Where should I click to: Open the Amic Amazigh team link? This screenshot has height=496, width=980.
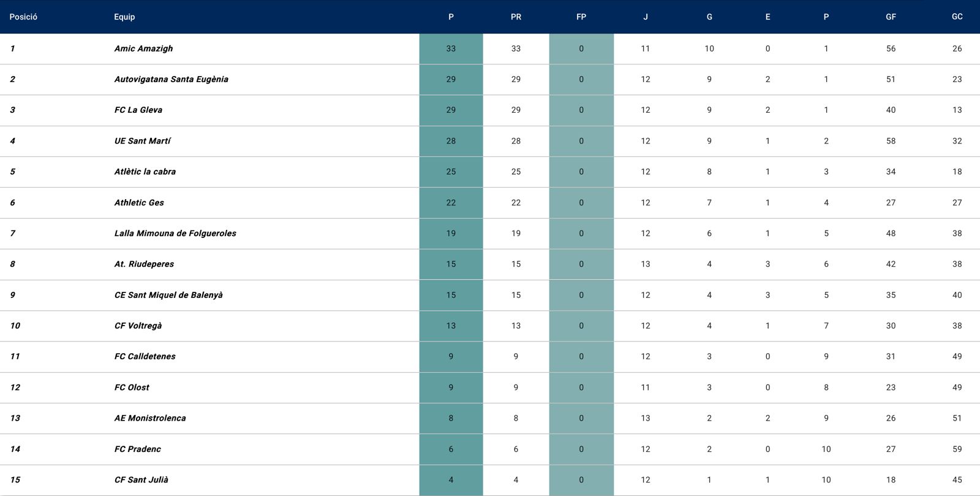[143, 48]
